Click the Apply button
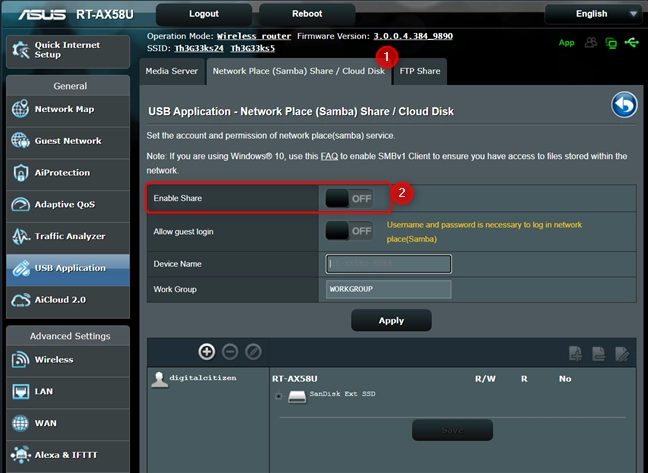The width and height of the screenshot is (648, 473). [x=391, y=321]
